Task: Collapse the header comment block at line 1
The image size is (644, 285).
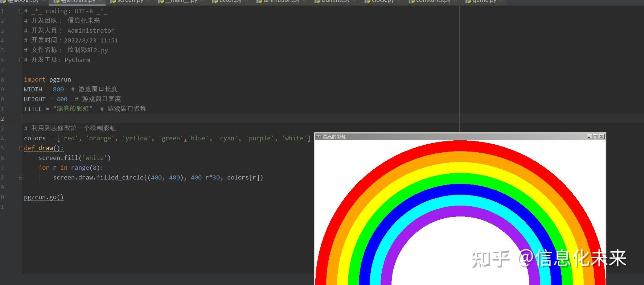Action: point(21,11)
